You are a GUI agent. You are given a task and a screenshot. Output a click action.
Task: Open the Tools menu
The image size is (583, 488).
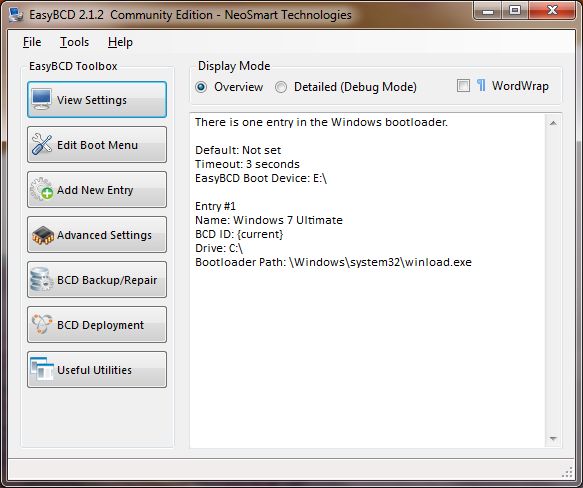coord(74,42)
